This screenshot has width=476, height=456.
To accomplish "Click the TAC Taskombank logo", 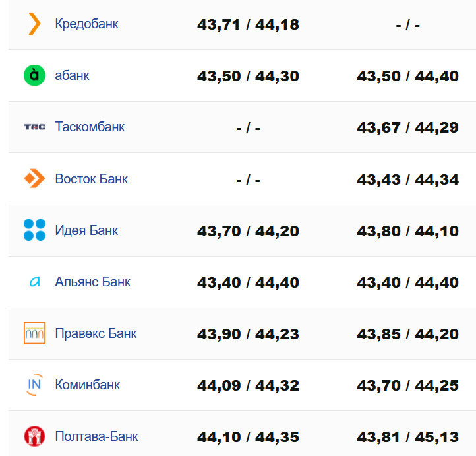I will click(x=34, y=127).
